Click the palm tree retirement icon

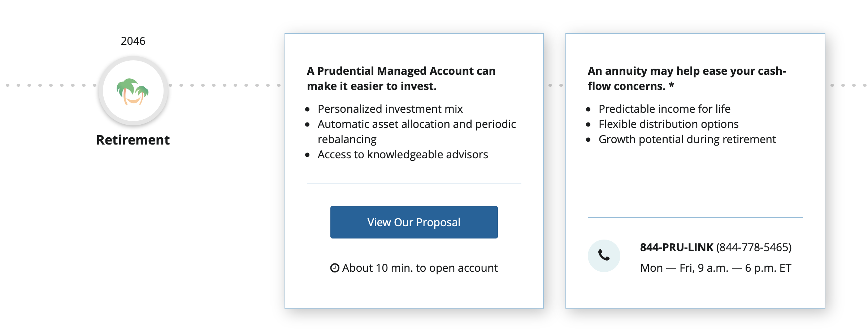point(133,91)
